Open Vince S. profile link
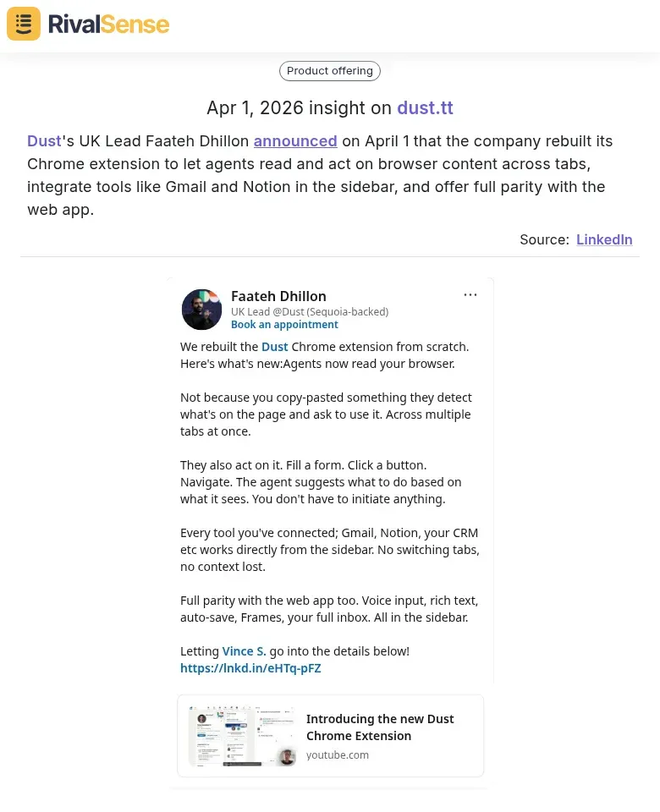 coord(244,650)
